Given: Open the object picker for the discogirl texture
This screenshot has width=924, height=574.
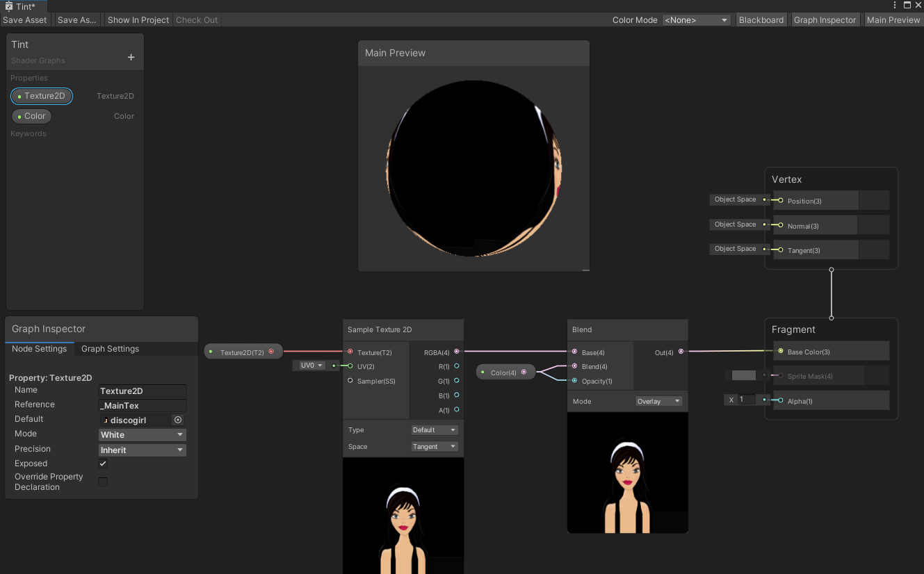Looking at the screenshot, I should point(178,420).
